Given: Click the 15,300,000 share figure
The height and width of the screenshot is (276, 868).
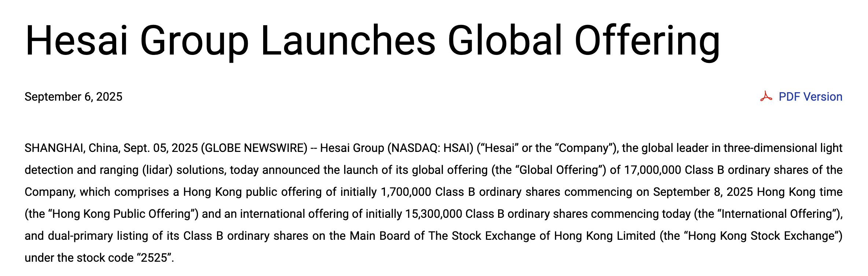Looking at the screenshot, I should (x=434, y=214).
